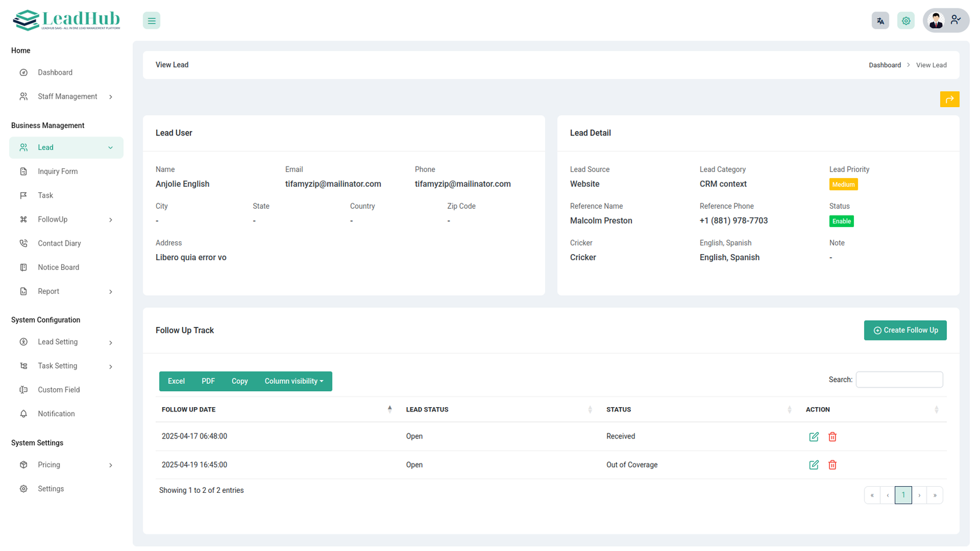
Task: Click the hamburger menu toggle icon
Action: [151, 21]
